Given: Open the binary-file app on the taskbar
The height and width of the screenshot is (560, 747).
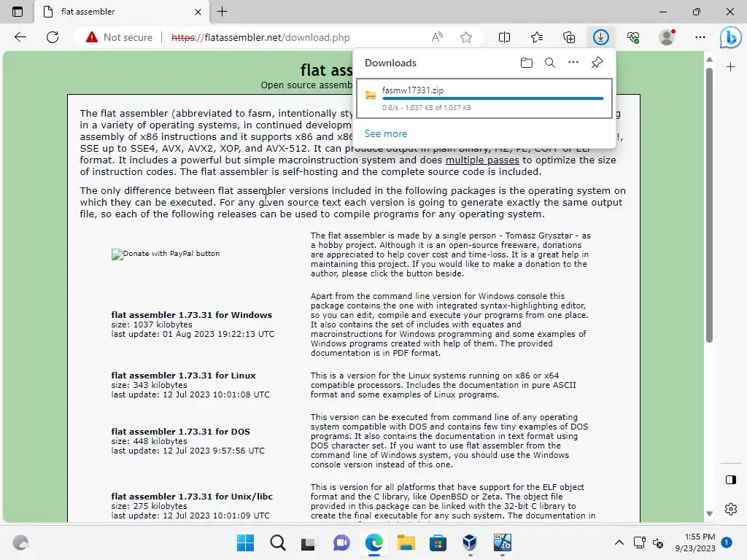Looking at the screenshot, I should [x=502, y=542].
